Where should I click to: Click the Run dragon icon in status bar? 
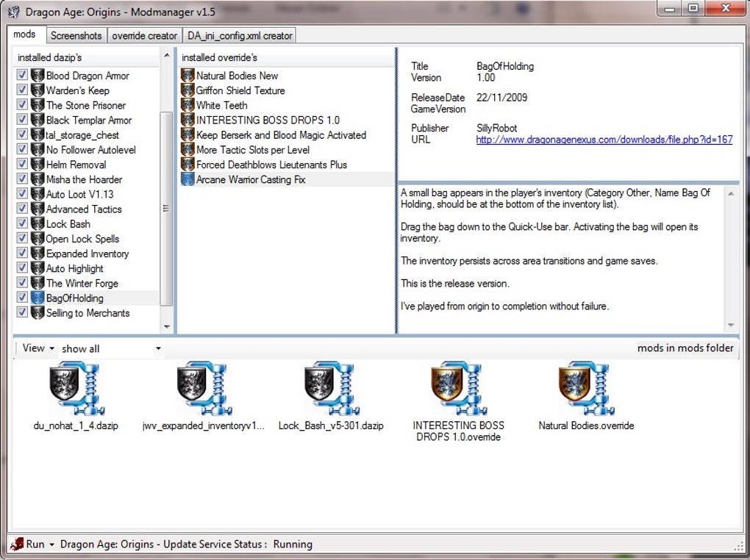(17, 544)
